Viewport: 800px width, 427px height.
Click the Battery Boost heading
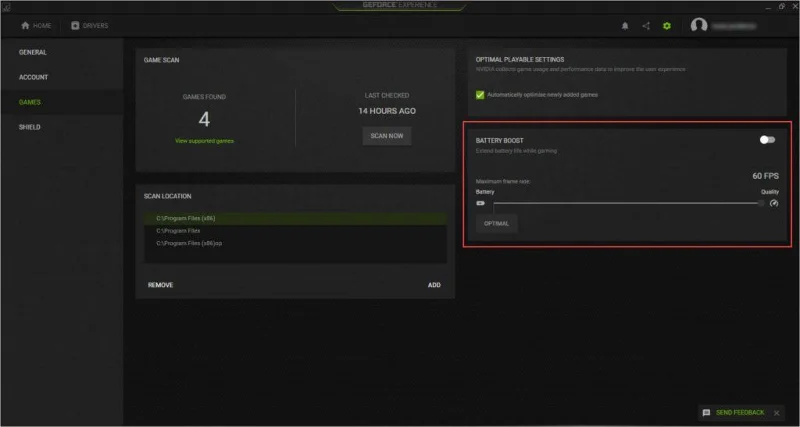point(499,141)
